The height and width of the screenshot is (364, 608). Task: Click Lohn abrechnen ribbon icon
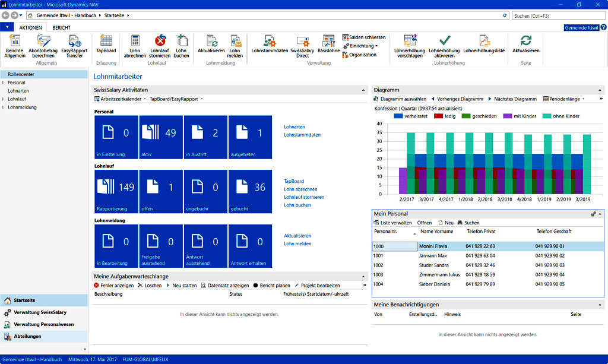135,40
